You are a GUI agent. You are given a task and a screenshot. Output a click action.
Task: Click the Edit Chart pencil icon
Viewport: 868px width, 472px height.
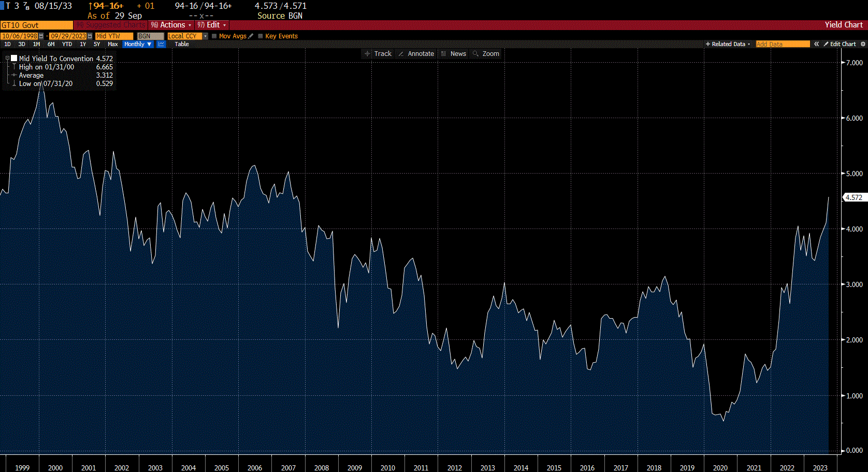(826, 44)
